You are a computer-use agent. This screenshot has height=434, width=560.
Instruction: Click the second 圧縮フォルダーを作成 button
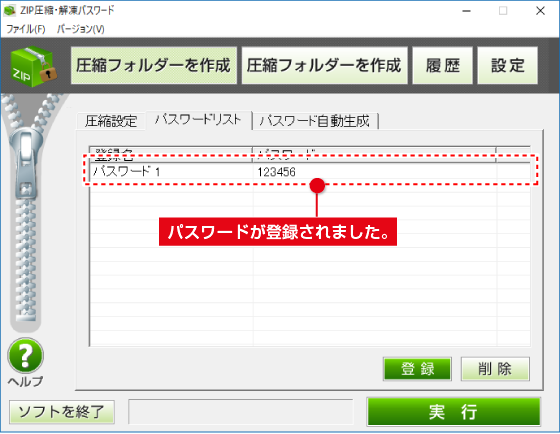pos(324,66)
